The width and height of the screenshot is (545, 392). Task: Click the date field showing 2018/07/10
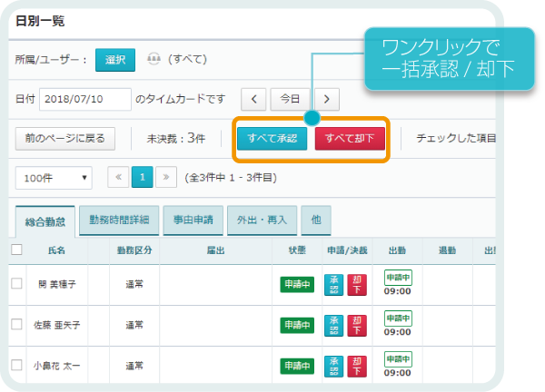click(85, 99)
